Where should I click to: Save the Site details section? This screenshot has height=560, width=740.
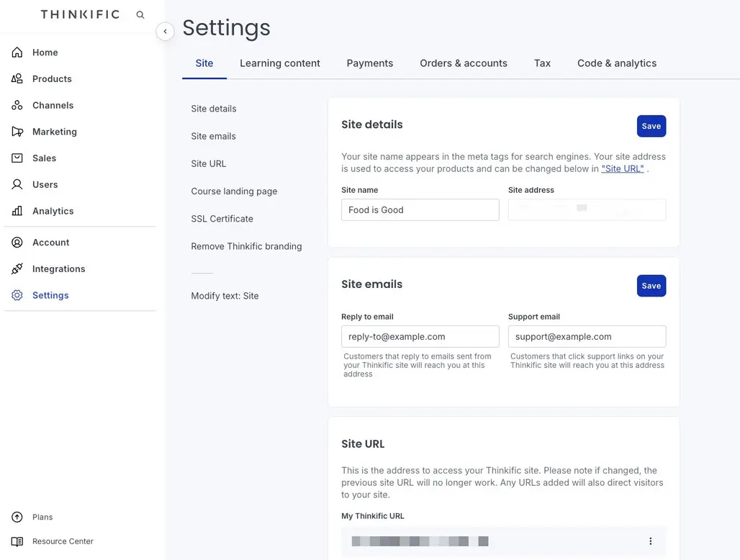pyautogui.click(x=651, y=126)
